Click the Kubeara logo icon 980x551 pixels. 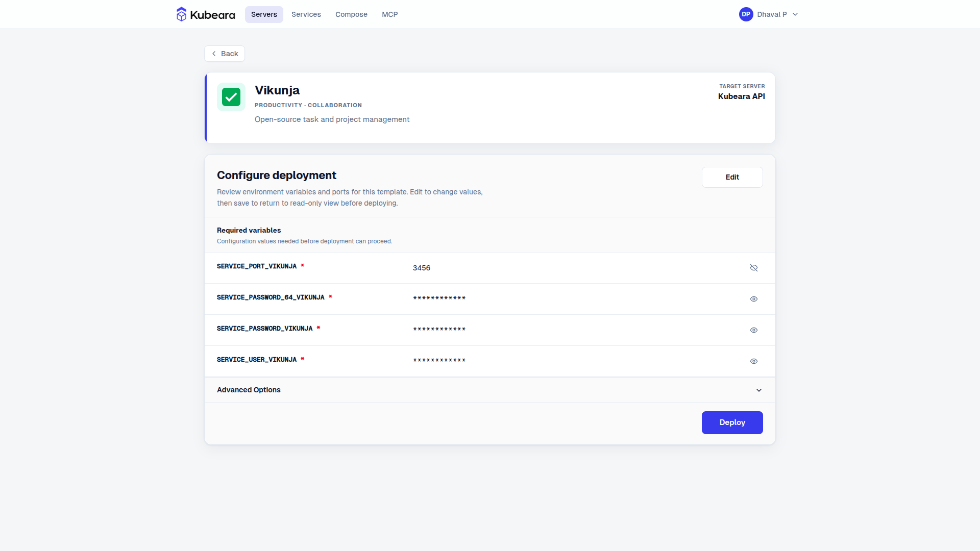click(181, 14)
